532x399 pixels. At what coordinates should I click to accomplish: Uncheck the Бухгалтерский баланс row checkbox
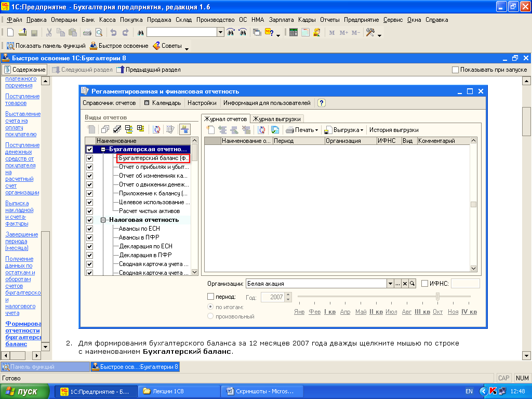coord(89,158)
